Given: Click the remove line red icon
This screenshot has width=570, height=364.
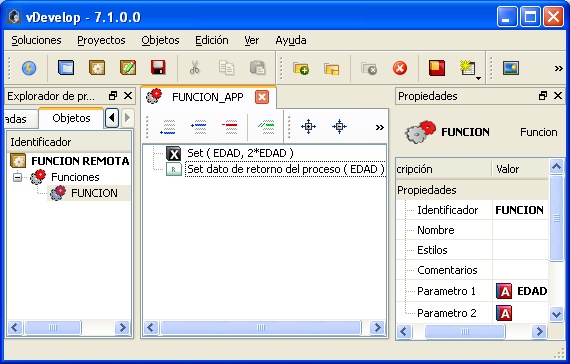Looking at the screenshot, I should [x=230, y=127].
